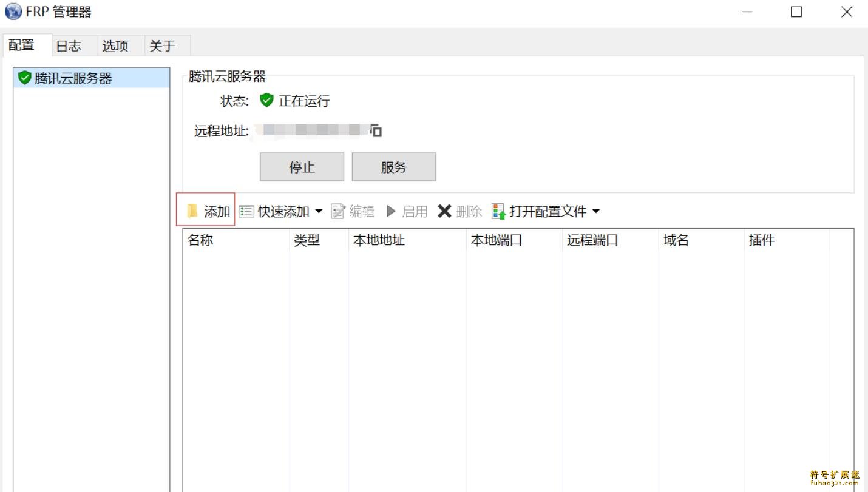
Task: Click the 编辑 toolbar button
Action: [x=353, y=211]
